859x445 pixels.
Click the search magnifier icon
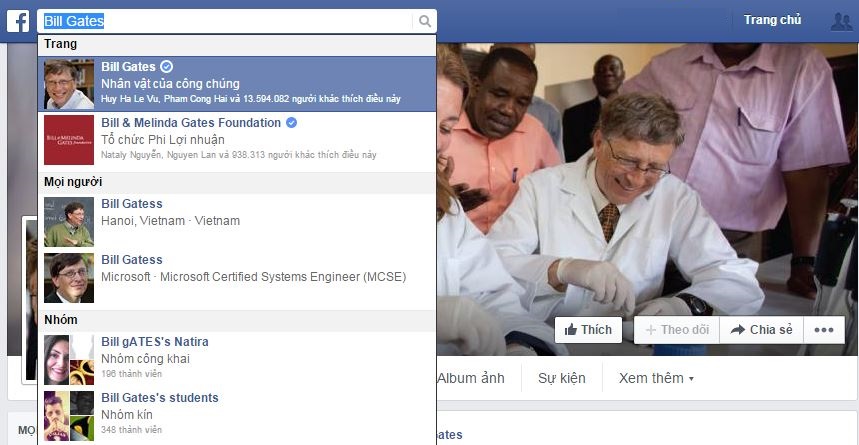pyautogui.click(x=425, y=21)
